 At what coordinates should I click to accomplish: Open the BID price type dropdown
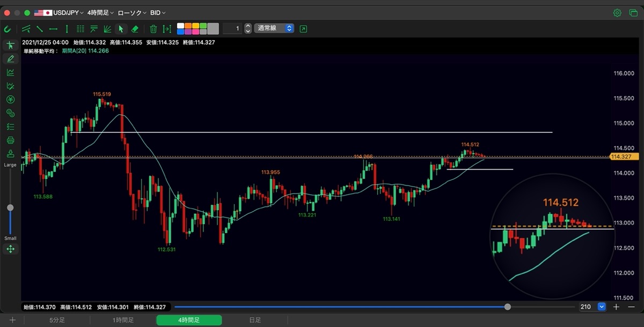pyautogui.click(x=158, y=12)
